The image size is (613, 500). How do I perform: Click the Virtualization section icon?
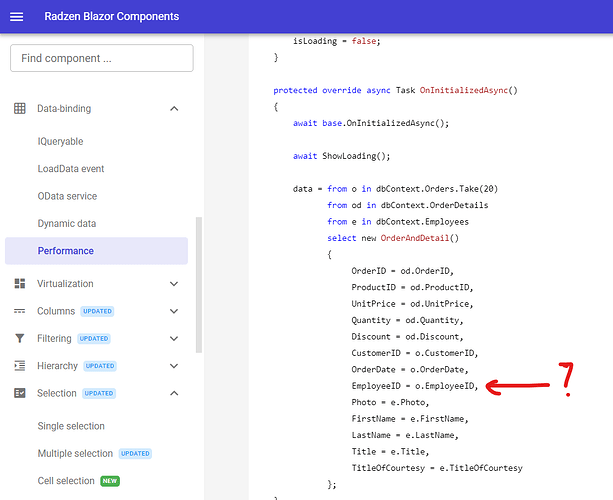pyautogui.click(x=20, y=284)
